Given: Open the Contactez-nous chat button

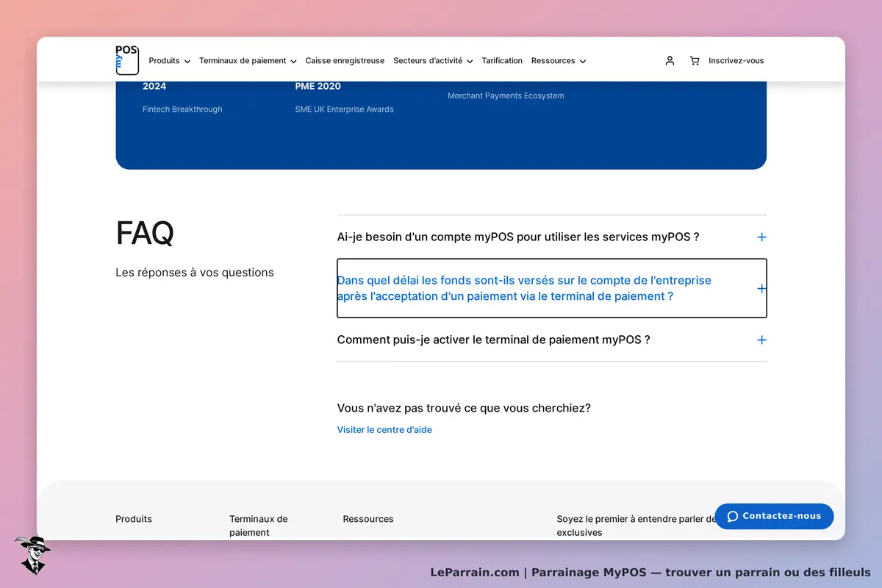Looking at the screenshot, I should point(774,516).
